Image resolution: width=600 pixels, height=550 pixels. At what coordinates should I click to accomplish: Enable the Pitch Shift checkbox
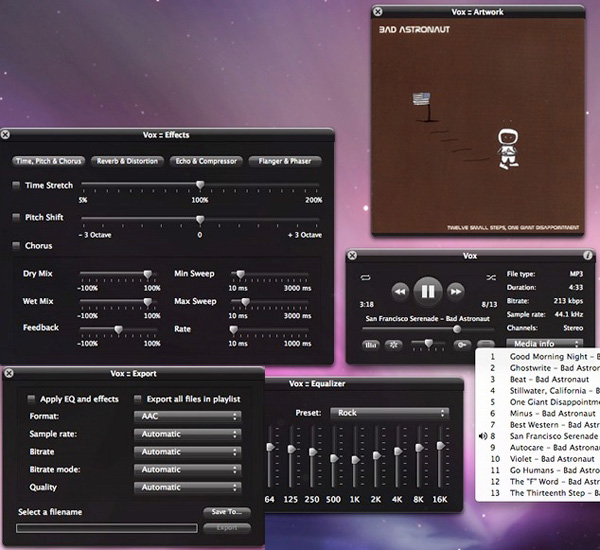coord(17,217)
